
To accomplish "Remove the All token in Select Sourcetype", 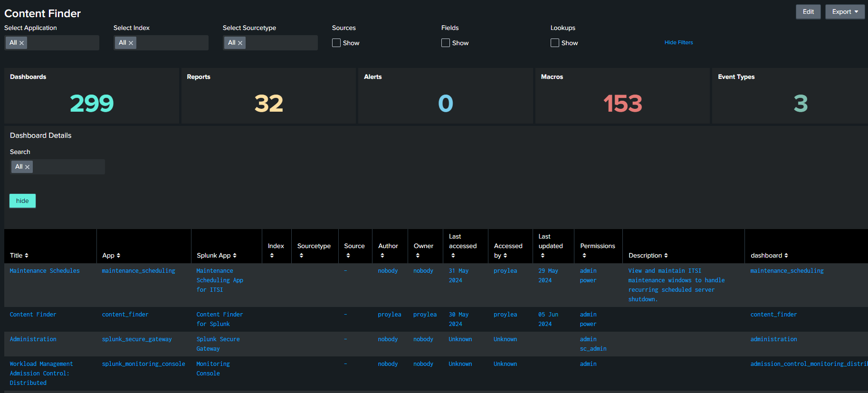I will pos(240,43).
